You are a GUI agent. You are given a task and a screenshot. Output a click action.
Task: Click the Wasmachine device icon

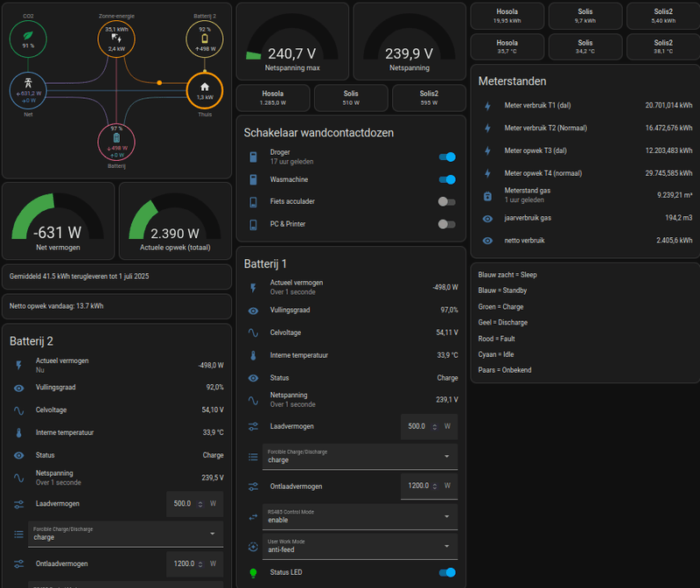click(x=253, y=179)
